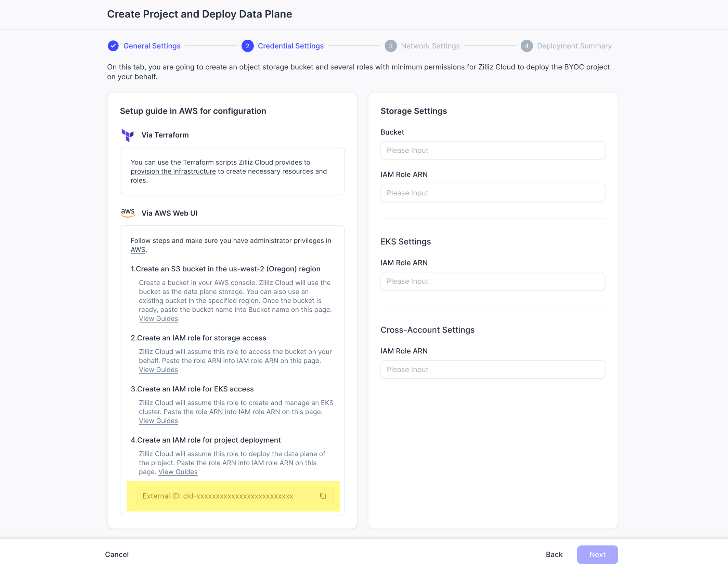Focus EKS Settings IAM Role ARN field
Screen dimensions: 728x570
tap(493, 281)
